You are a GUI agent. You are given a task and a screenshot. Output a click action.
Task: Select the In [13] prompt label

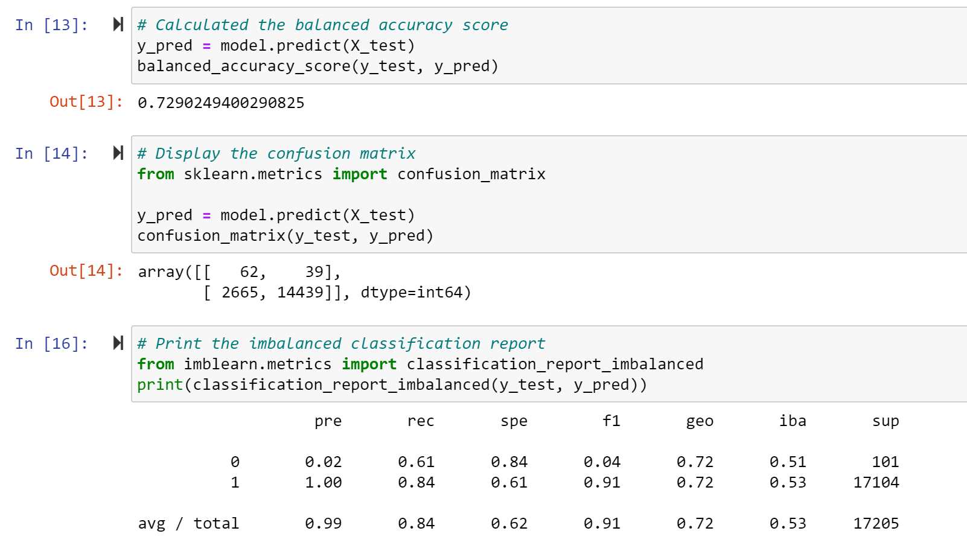pyautogui.click(x=52, y=25)
